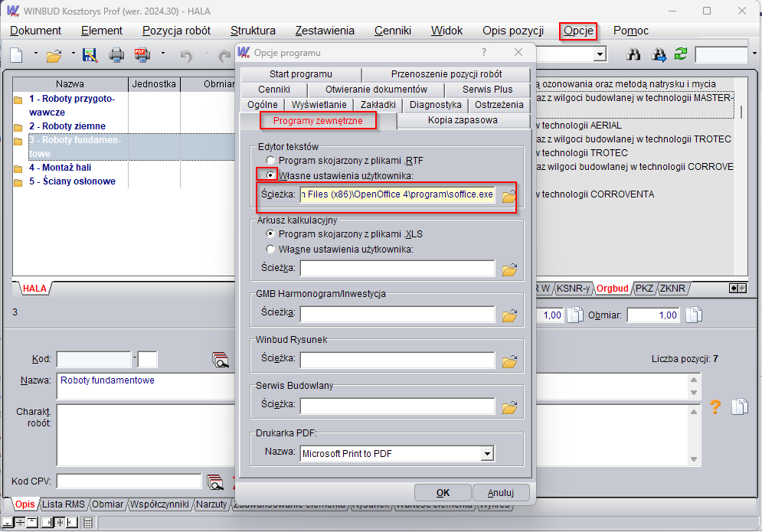
Task: Click the orange question mark beside Nazwa field
Action: (x=715, y=406)
